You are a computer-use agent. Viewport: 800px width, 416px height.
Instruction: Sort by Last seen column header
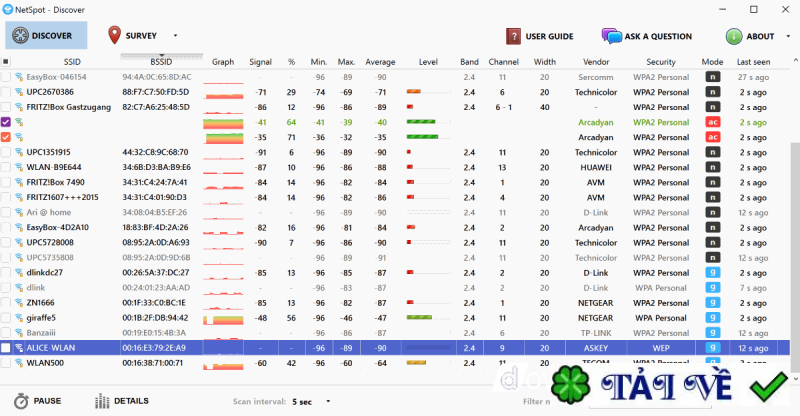(753, 62)
